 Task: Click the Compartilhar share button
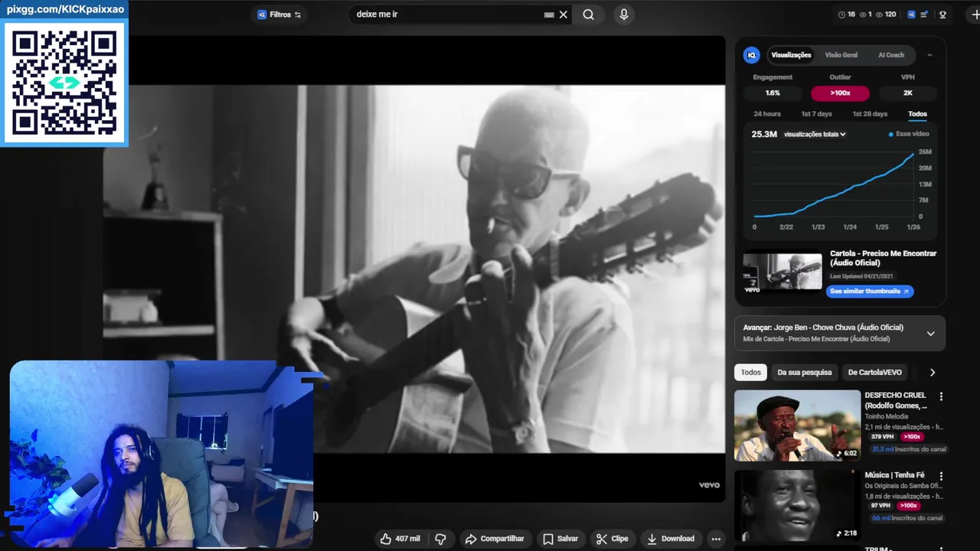pyautogui.click(x=495, y=539)
